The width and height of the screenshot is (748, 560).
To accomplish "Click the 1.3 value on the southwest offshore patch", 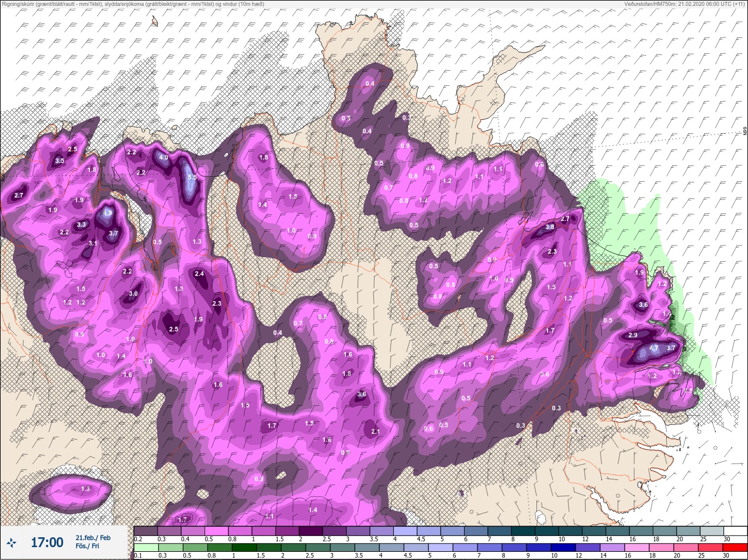I will 86,489.
